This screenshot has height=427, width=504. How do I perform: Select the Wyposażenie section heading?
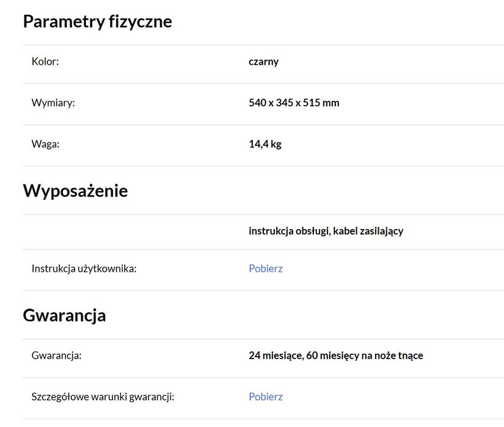(75, 191)
